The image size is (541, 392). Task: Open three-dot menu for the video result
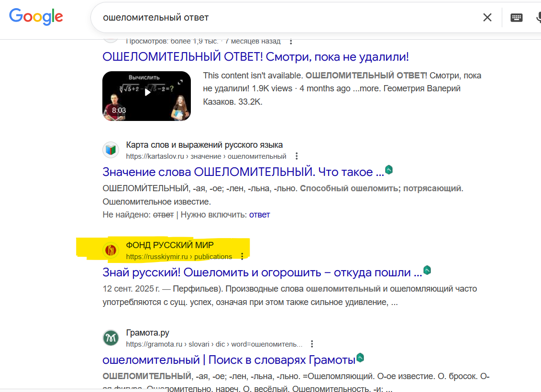coord(291,42)
